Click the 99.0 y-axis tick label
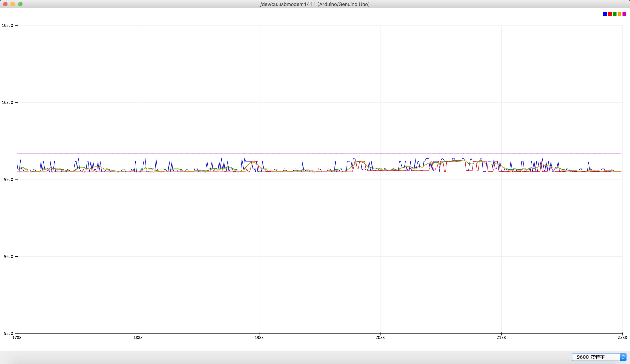 [8, 180]
